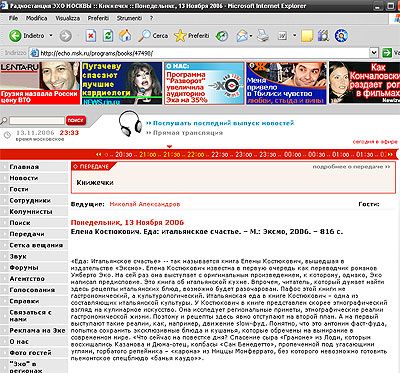This screenshot has height=373, width=400.
Task: Open the address bar dropdown arrow
Action: pos(374,53)
